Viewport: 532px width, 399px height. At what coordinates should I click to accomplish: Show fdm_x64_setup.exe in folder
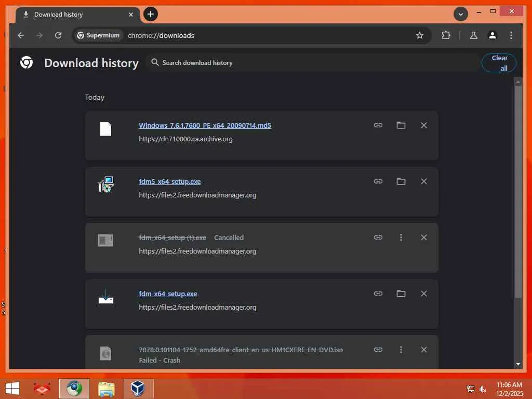click(401, 294)
